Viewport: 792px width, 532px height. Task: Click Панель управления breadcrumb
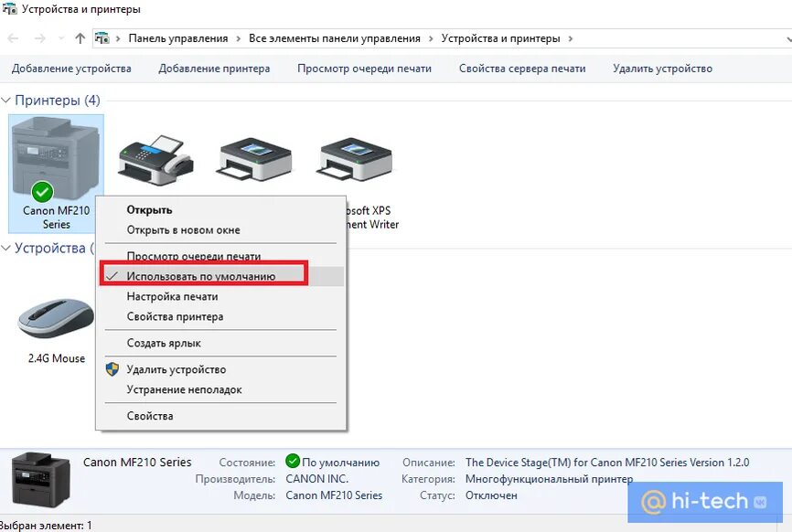click(177, 39)
